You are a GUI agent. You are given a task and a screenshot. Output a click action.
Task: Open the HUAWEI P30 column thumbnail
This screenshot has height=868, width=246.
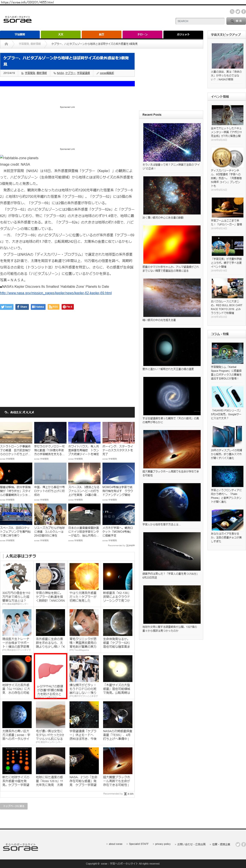[227, 397]
